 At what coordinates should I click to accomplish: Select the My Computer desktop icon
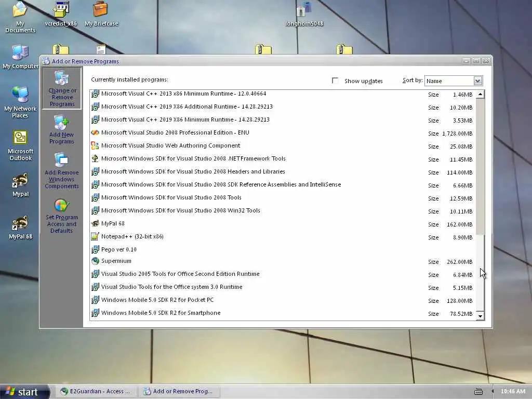click(x=20, y=57)
